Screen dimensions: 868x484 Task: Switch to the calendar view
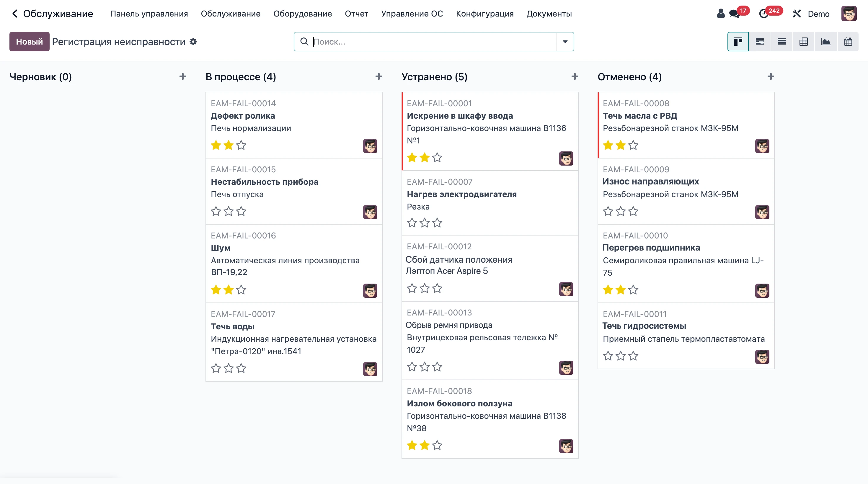tap(848, 42)
